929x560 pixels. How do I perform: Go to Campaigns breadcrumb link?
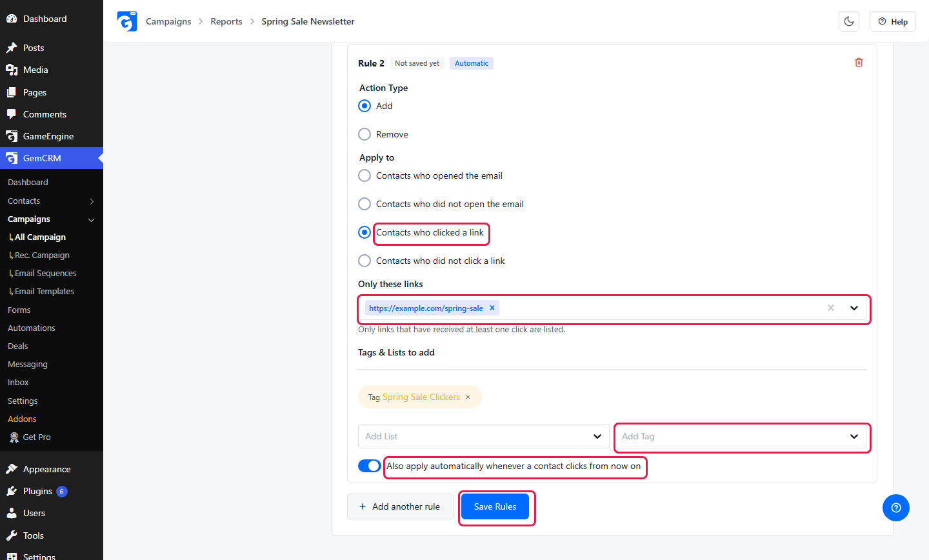pos(168,21)
